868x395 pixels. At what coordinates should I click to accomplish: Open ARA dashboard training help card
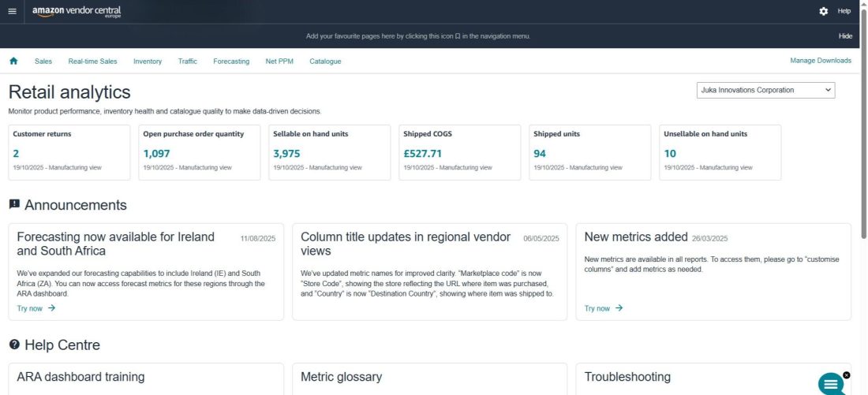tap(146, 379)
